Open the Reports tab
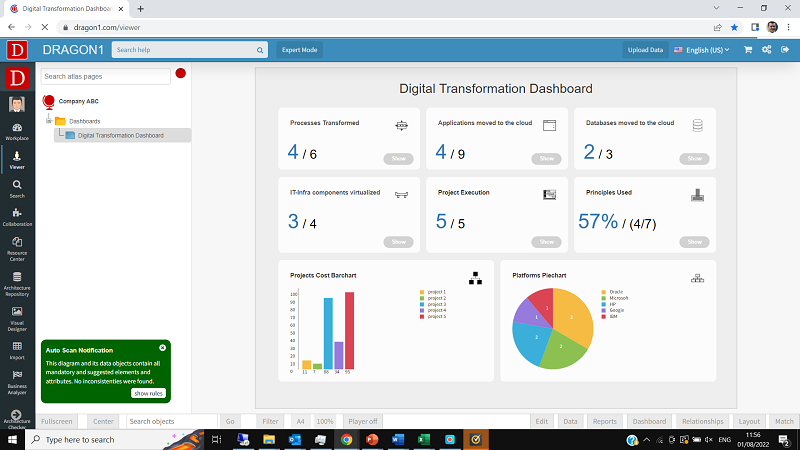The image size is (800, 450). pos(605,422)
